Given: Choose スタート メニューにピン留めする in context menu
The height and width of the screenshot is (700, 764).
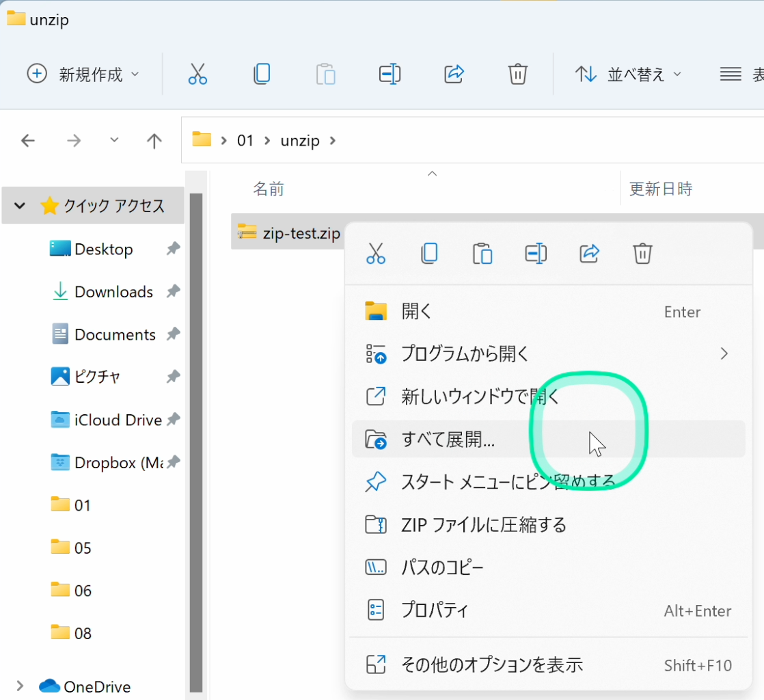Looking at the screenshot, I should pyautogui.click(x=549, y=482).
